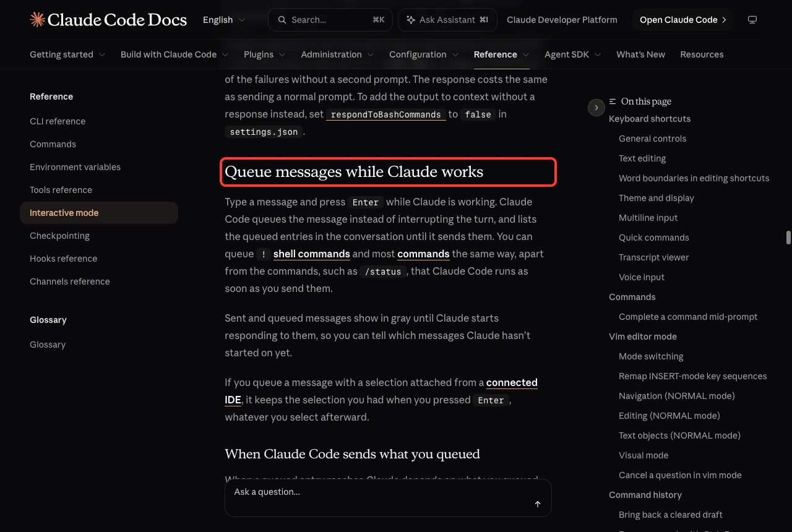This screenshot has height=532, width=792.
Task: Open the Reference nav menu
Action: click(502, 54)
